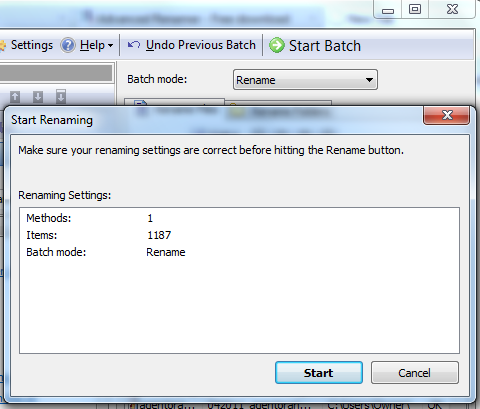
Task: Click the move method to bottom icon
Action: 61,96
